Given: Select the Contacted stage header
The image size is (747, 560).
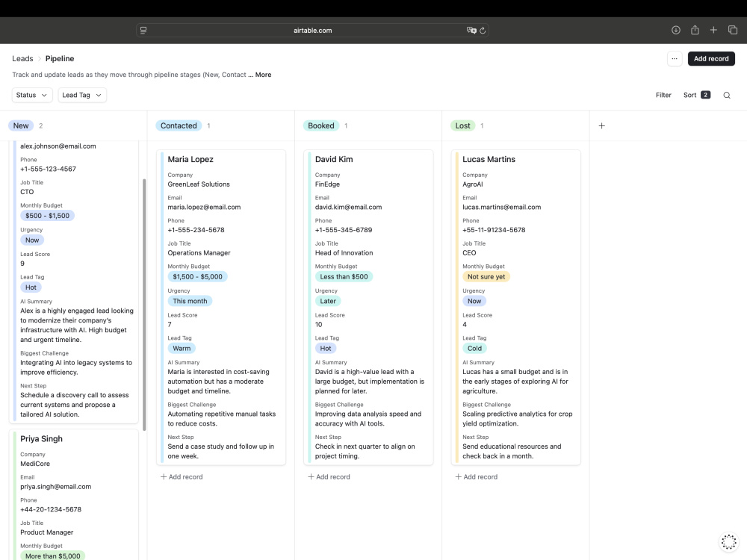Looking at the screenshot, I should [x=179, y=125].
